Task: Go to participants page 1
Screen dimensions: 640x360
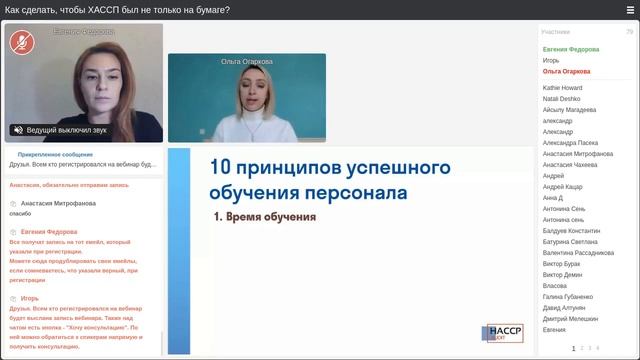Action: 573,348
